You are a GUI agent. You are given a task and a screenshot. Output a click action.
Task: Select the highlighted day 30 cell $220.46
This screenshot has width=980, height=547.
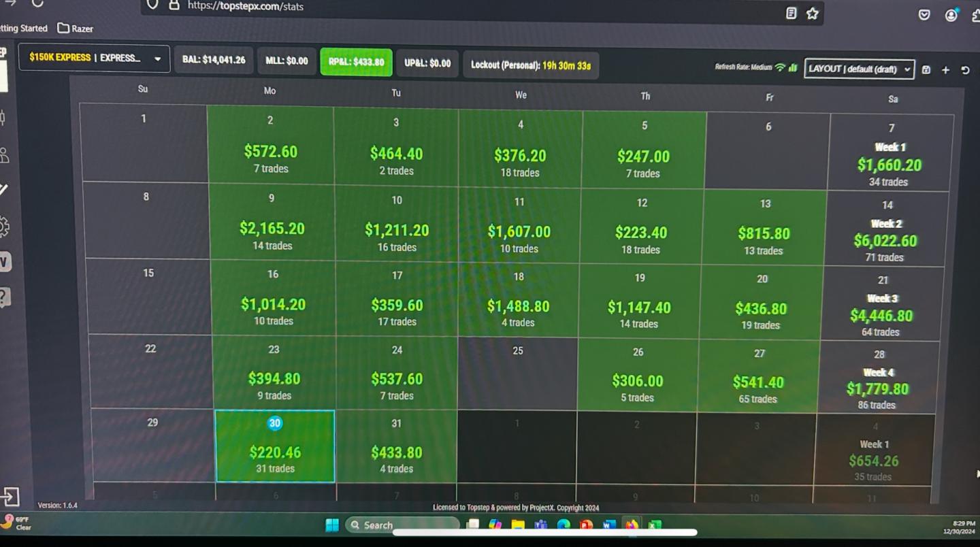[275, 446]
